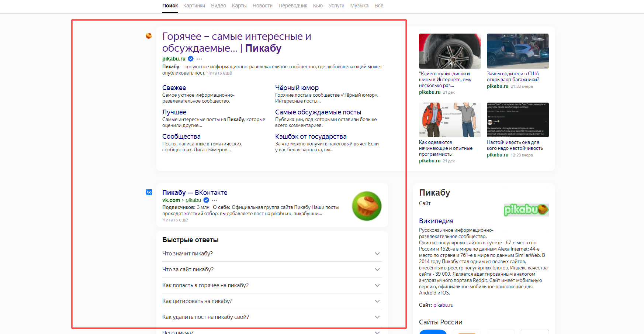Open the dark chat screenshot thumbnail
The width and height of the screenshot is (644, 334).
coord(518,120)
